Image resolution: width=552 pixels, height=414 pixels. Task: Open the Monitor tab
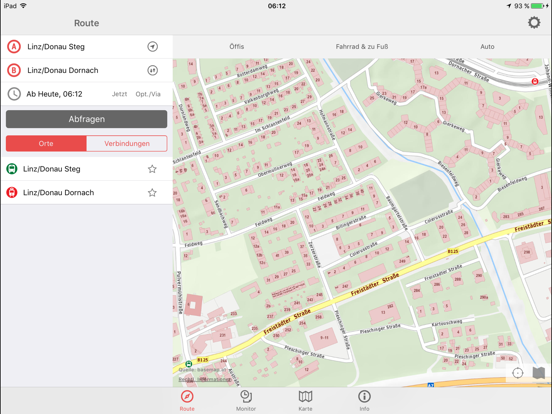[246, 401]
